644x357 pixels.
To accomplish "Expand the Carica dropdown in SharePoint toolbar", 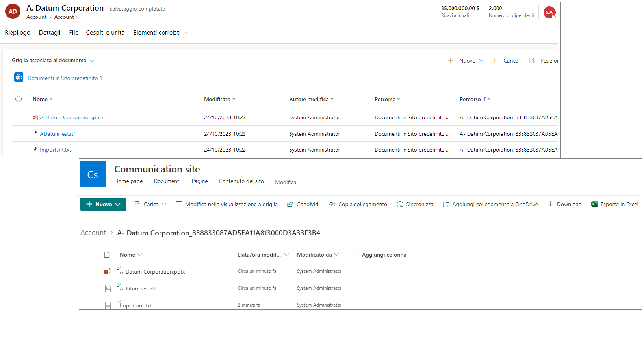I will click(164, 204).
